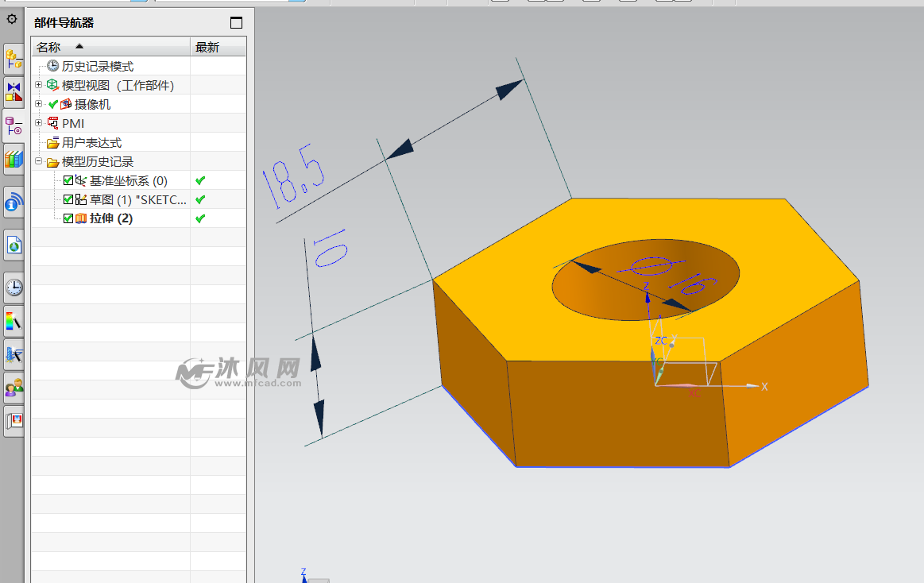Screen dimensions: 924x583
Task: Expand the PMI node
Action: click(38, 122)
